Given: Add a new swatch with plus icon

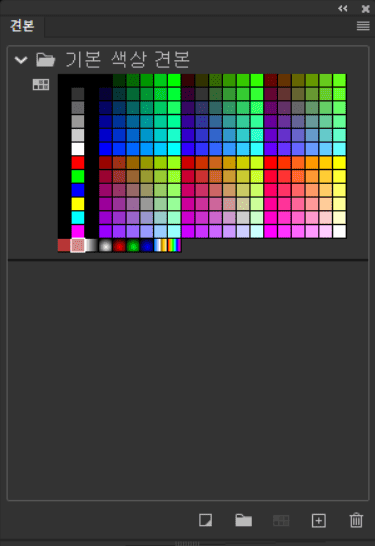Looking at the screenshot, I should [x=319, y=521].
